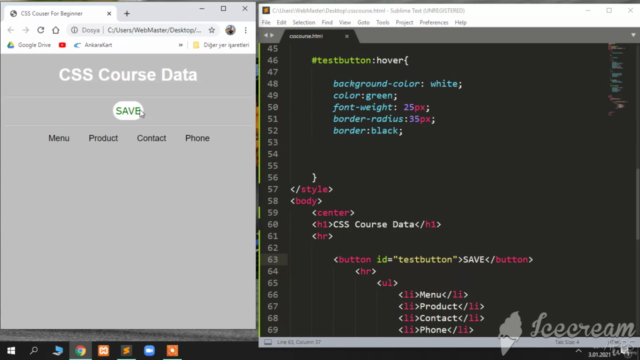
Task: Click the Chrome back arrow
Action: (11, 30)
